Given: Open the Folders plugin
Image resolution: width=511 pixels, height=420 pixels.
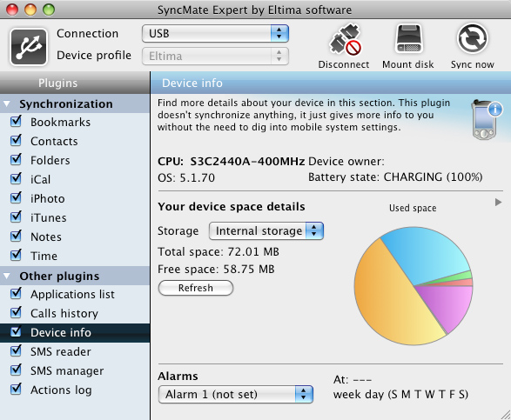Looking at the screenshot, I should (x=75, y=160).
